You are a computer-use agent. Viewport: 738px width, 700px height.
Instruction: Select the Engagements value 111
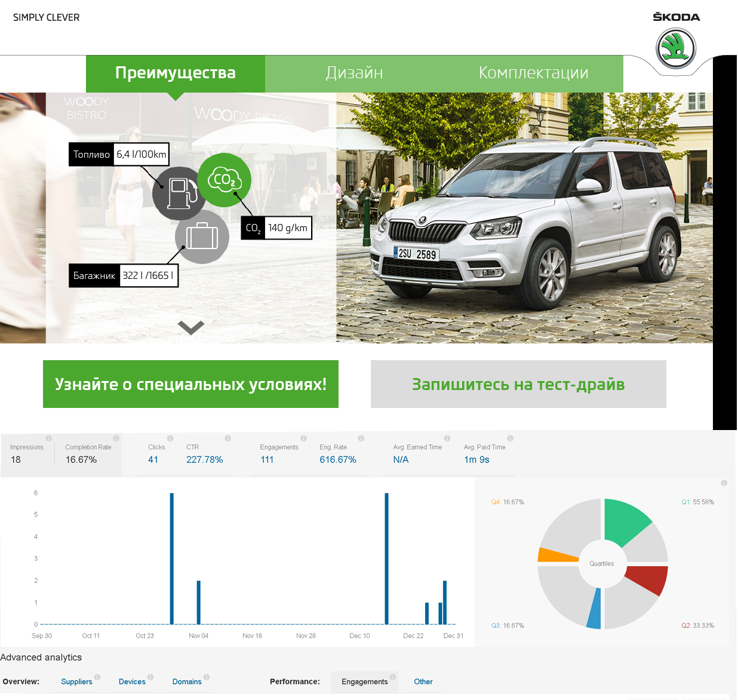(x=267, y=460)
